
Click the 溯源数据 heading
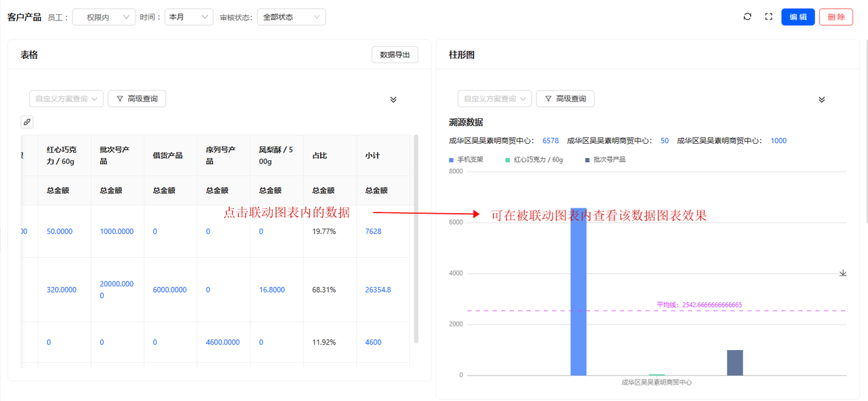pyautogui.click(x=466, y=123)
